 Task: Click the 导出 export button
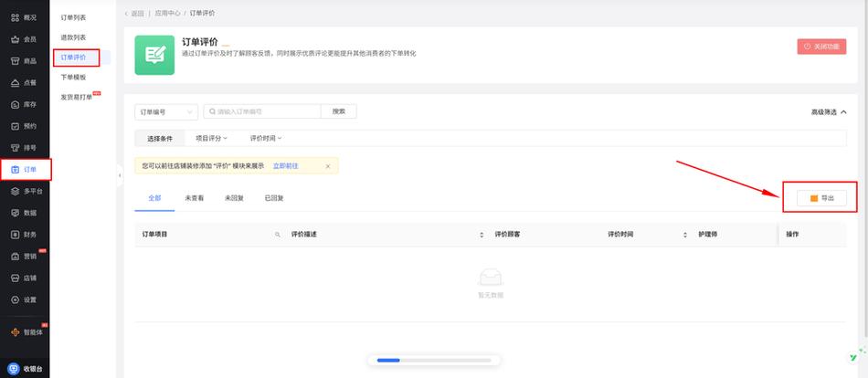[821, 198]
